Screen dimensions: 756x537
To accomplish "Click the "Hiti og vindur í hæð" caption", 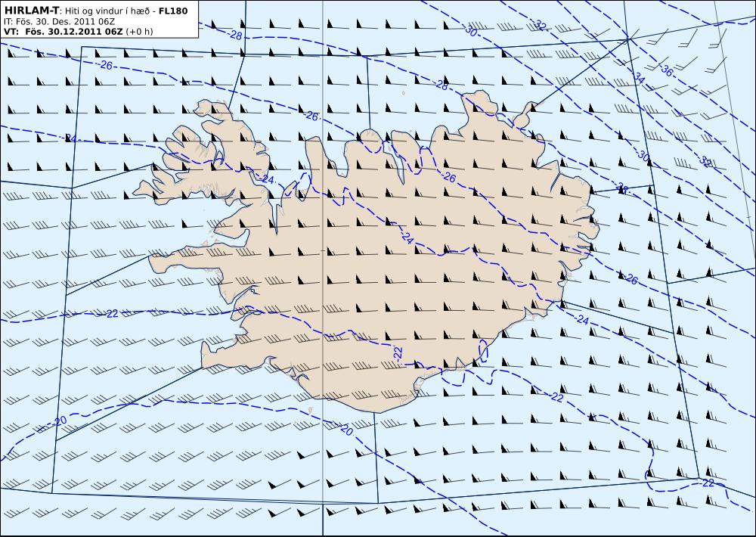I will 107,11.
